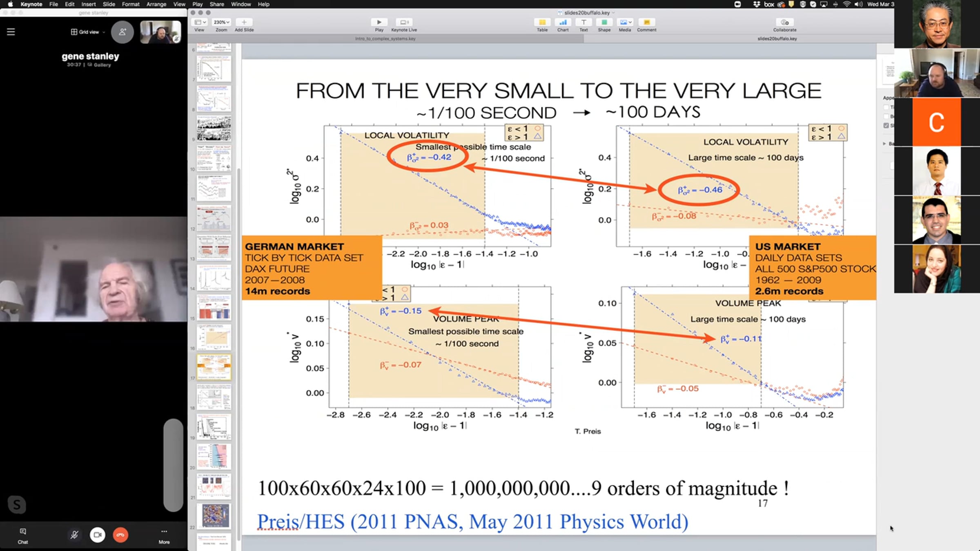The width and height of the screenshot is (980, 551).
Task: Toggle the first unchecked Appearance checkbox
Action: (x=886, y=107)
